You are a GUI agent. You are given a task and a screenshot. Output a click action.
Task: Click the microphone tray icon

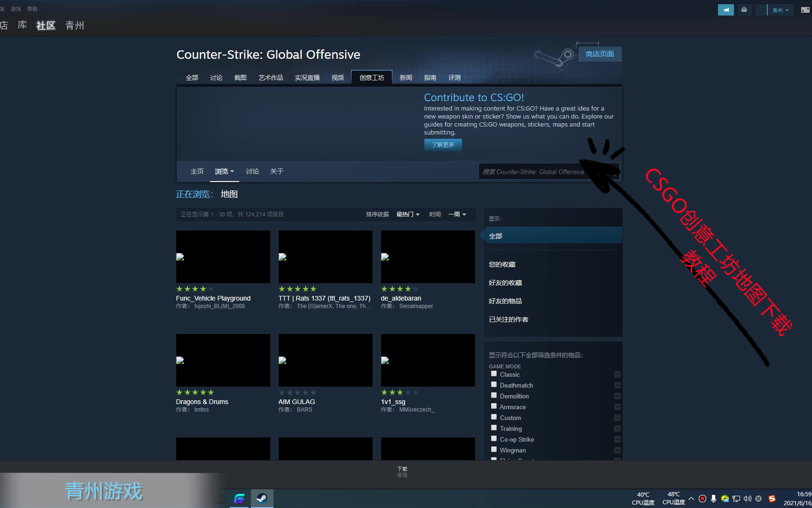click(714, 499)
